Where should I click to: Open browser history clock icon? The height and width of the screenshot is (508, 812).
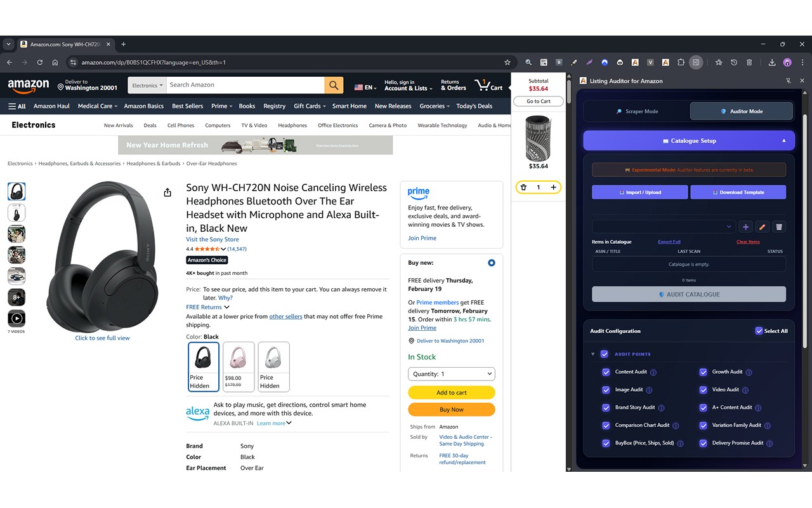point(734,62)
